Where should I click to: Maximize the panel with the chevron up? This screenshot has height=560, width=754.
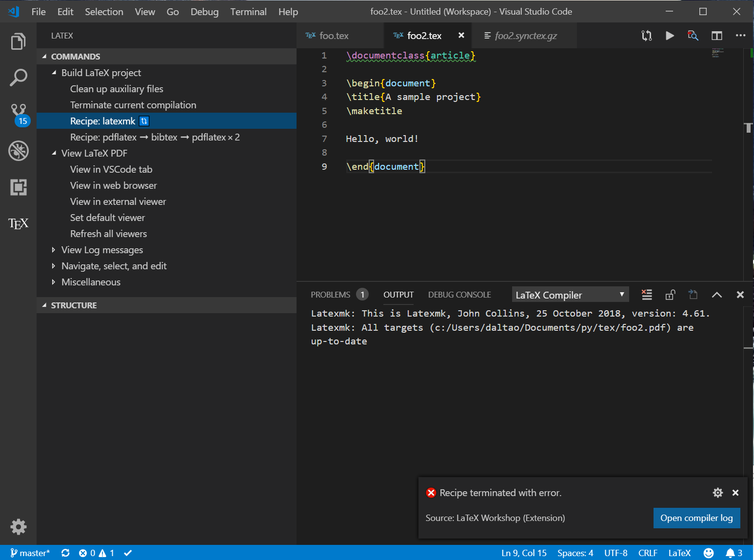coord(716,295)
